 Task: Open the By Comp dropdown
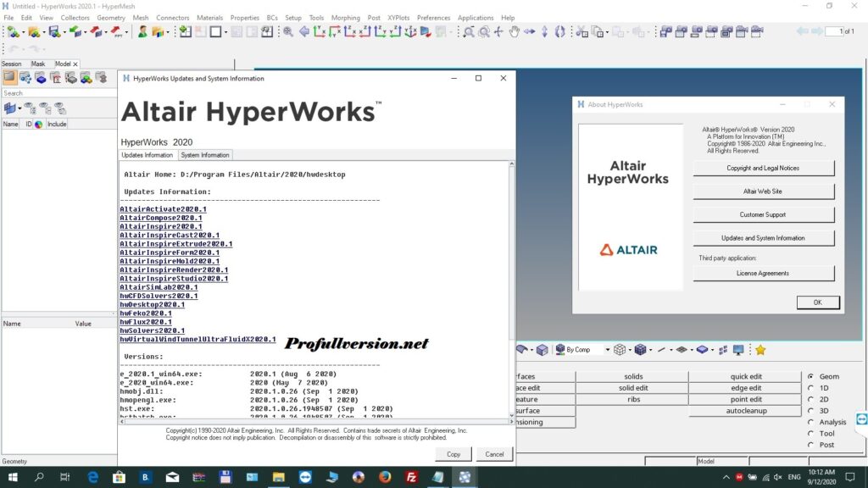(x=607, y=349)
